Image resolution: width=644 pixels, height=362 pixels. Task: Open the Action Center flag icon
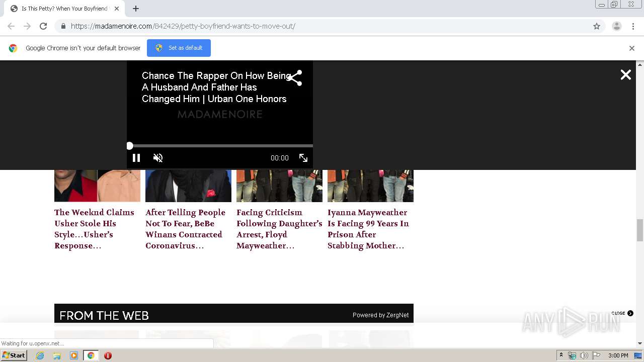(596, 355)
